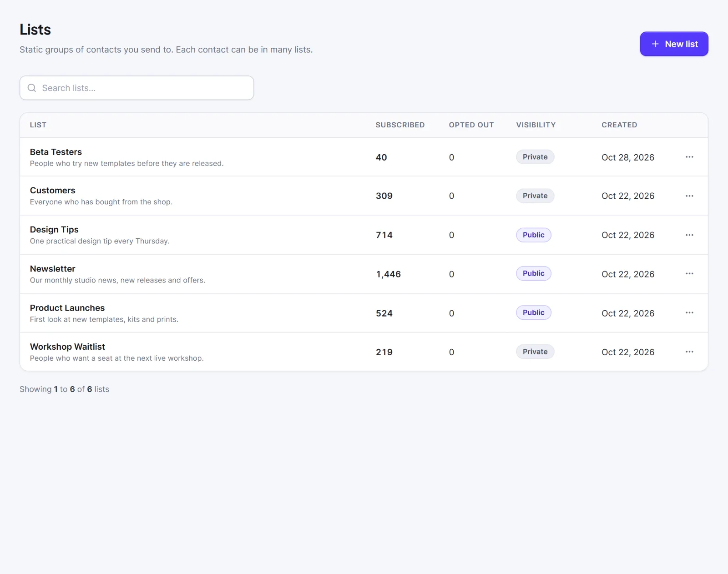Open the Beta Testers list

click(x=56, y=152)
